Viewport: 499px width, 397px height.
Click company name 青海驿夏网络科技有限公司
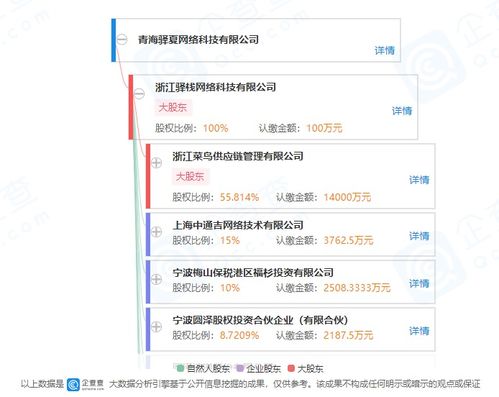tap(199, 40)
